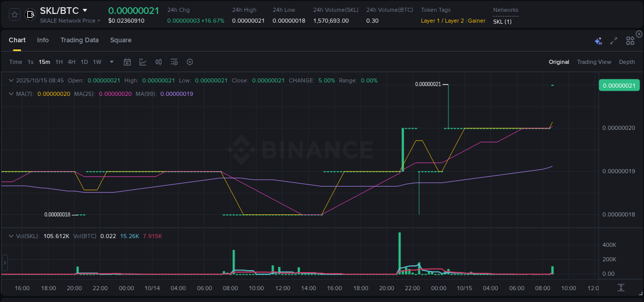Click the Gainer token tag link

(476, 21)
